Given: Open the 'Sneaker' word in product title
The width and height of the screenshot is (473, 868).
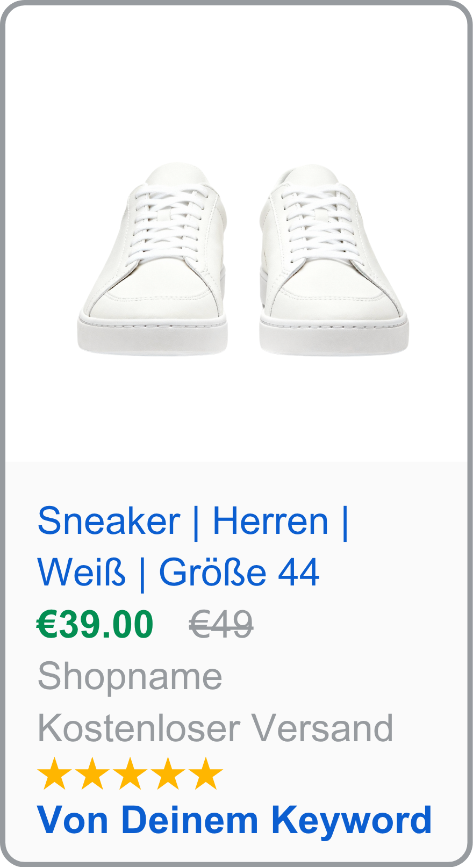Looking at the screenshot, I should pos(109,521).
